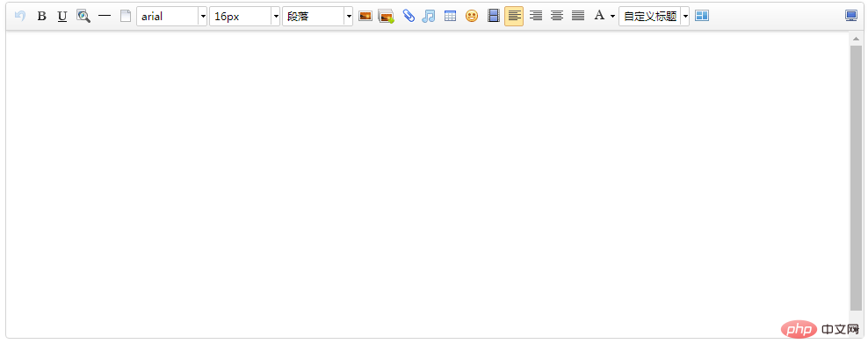Screen dimensions: 868x358
Task: Insert music using the note icon
Action: pyautogui.click(x=429, y=16)
